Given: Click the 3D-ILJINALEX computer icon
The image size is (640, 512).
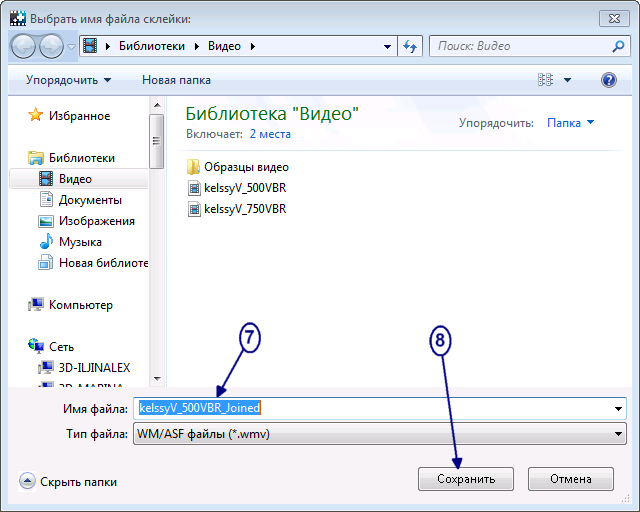Looking at the screenshot, I should pos(46,367).
